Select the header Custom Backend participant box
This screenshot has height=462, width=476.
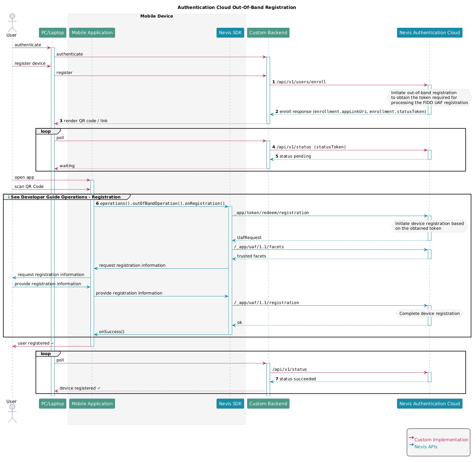[x=268, y=33]
